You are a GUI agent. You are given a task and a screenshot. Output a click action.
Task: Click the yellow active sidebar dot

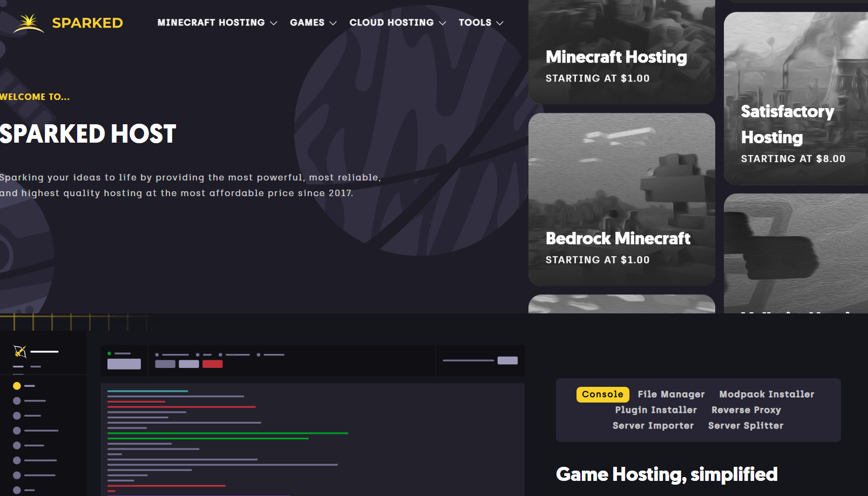point(17,386)
